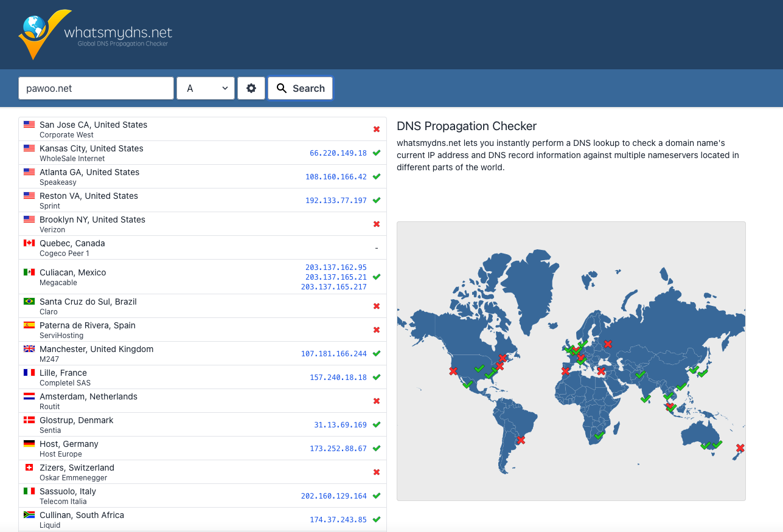Open settings with the gear icon
783x532 pixels.
(x=251, y=88)
